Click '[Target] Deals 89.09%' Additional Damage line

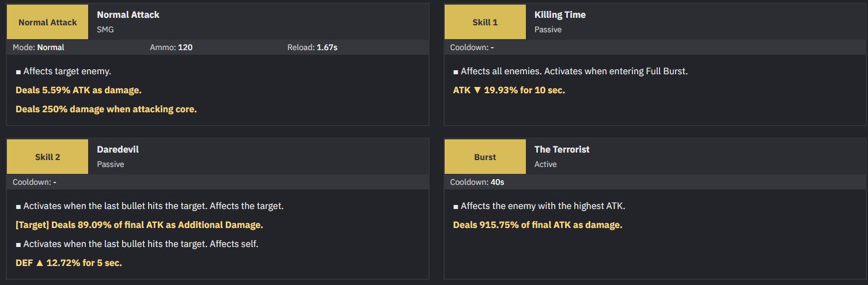coord(139,225)
